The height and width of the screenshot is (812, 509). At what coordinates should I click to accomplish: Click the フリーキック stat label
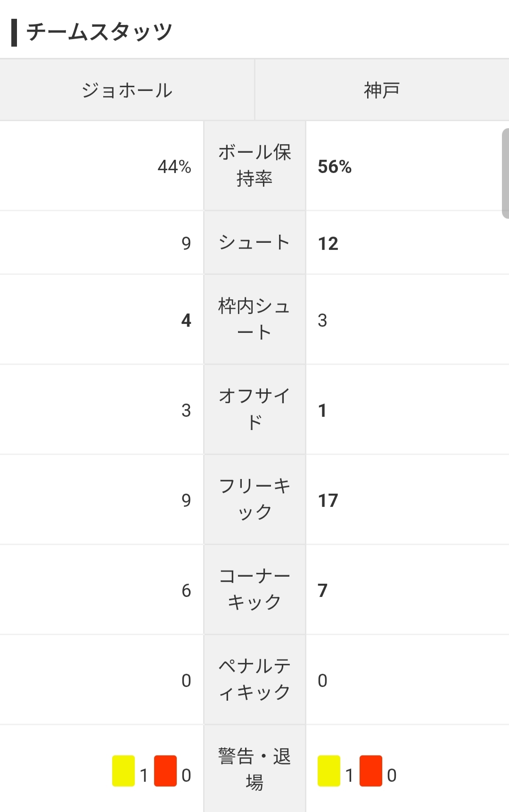pos(254,499)
